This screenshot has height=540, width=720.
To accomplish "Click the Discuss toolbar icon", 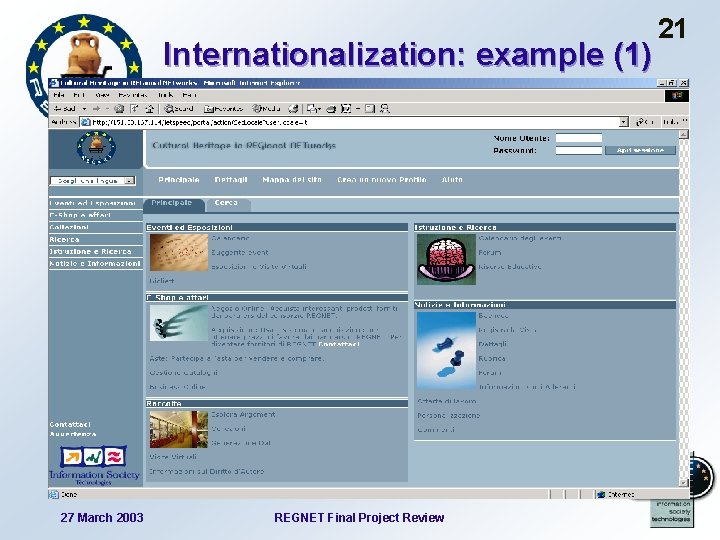I will 370,109.
